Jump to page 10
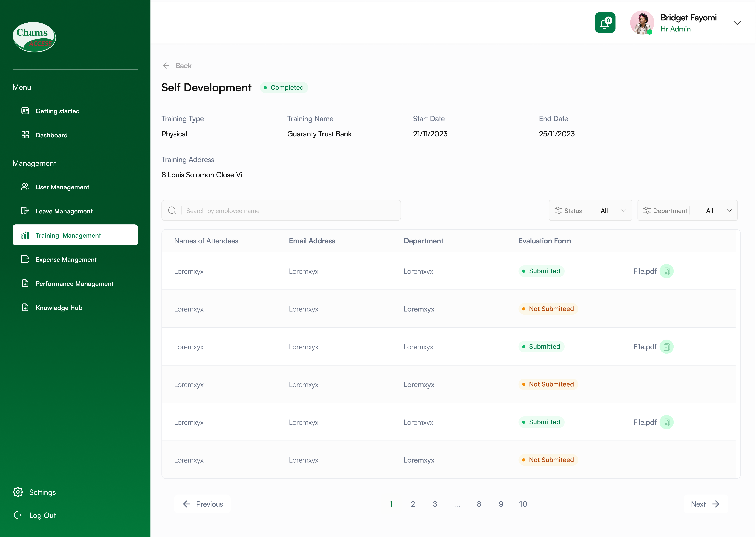Screen dimensions: 756x537 [x=523, y=504]
